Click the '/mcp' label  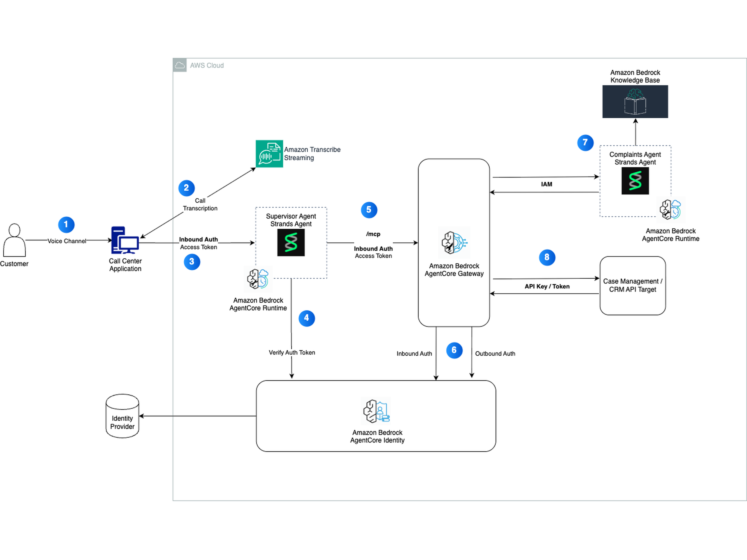click(x=373, y=234)
